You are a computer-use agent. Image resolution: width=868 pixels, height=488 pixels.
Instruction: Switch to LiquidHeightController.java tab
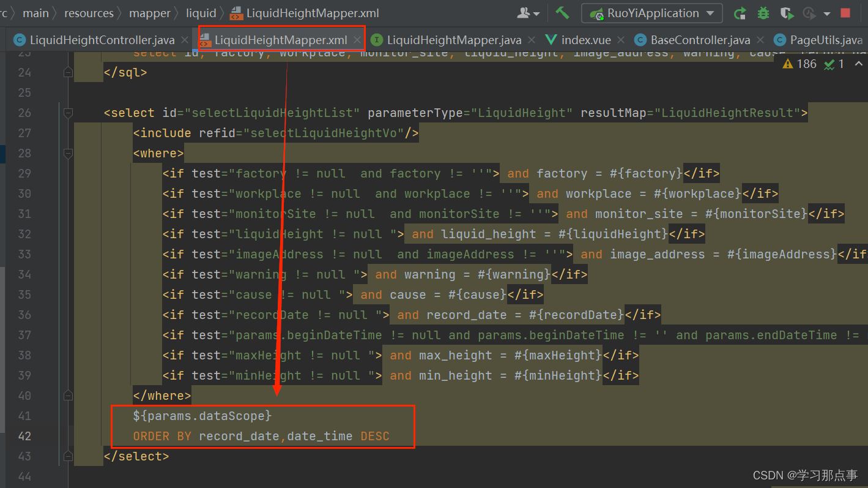click(102, 40)
